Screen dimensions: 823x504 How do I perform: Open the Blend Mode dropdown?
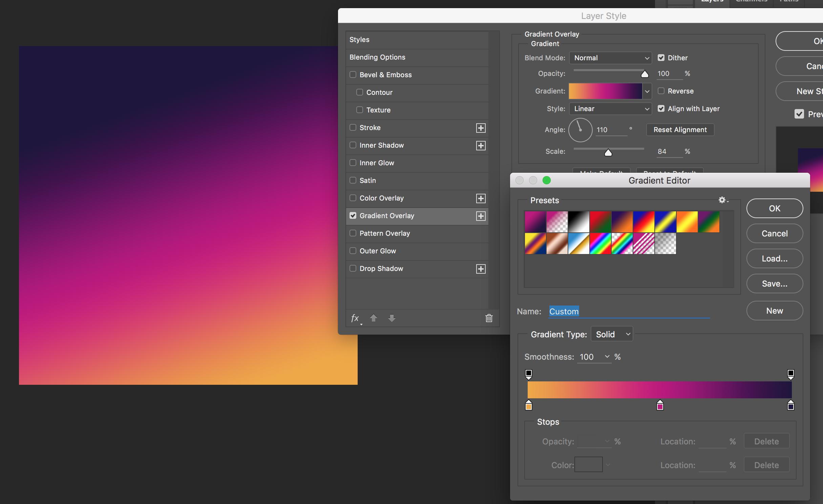(610, 58)
